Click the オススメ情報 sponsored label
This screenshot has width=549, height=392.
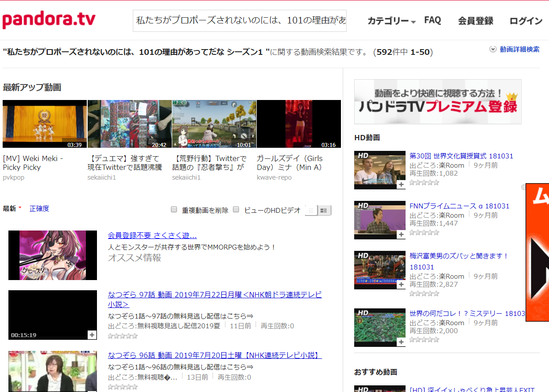[135, 257]
